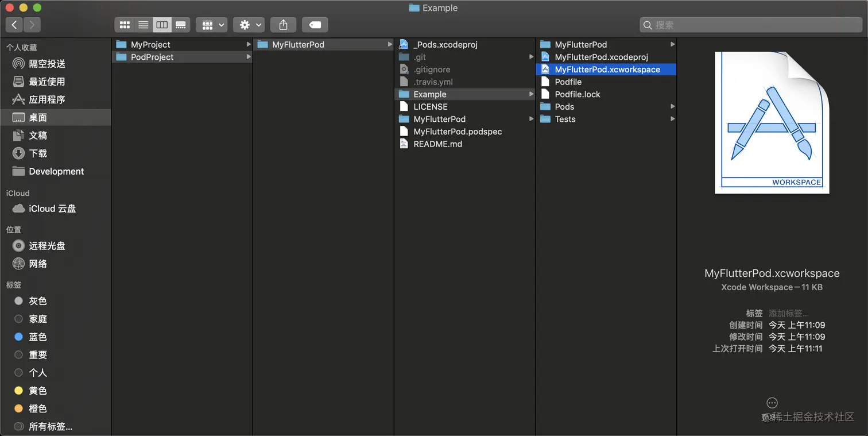Open the group-by arrangement dropdown
This screenshot has width=868, height=436.
click(x=212, y=25)
